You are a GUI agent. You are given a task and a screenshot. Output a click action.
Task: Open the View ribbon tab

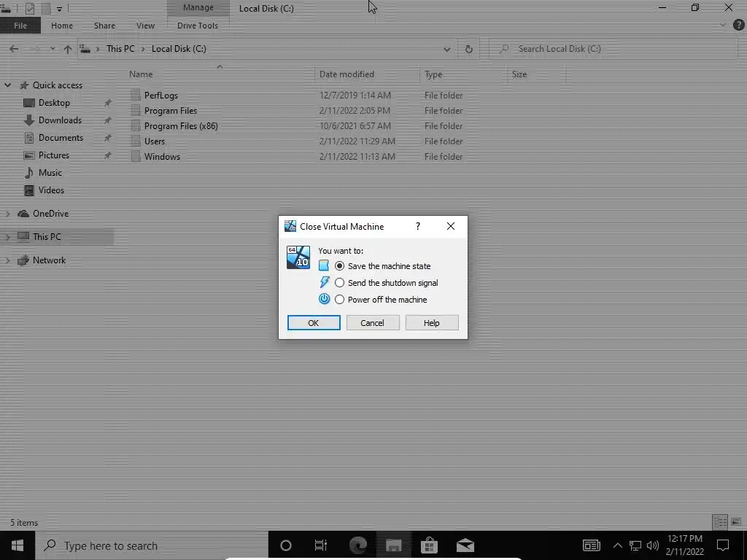tap(145, 26)
